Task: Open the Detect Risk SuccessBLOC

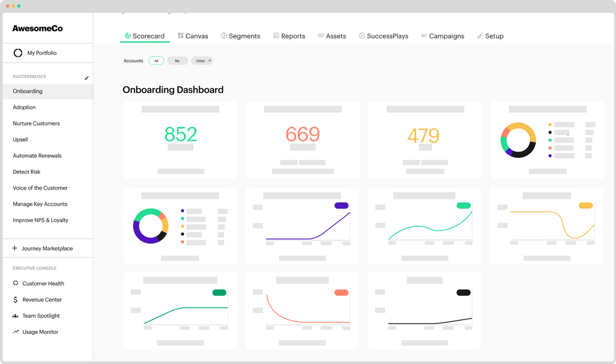Action: 26,171
